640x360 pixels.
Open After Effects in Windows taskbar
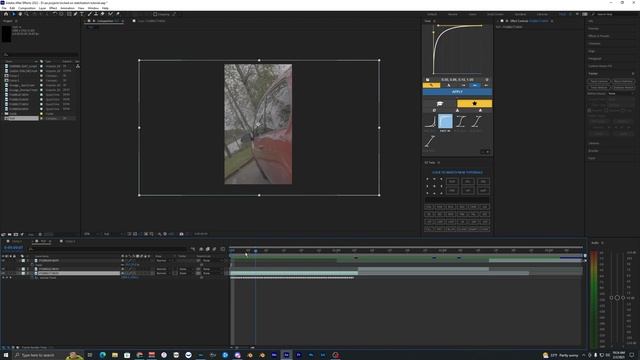coord(286,355)
